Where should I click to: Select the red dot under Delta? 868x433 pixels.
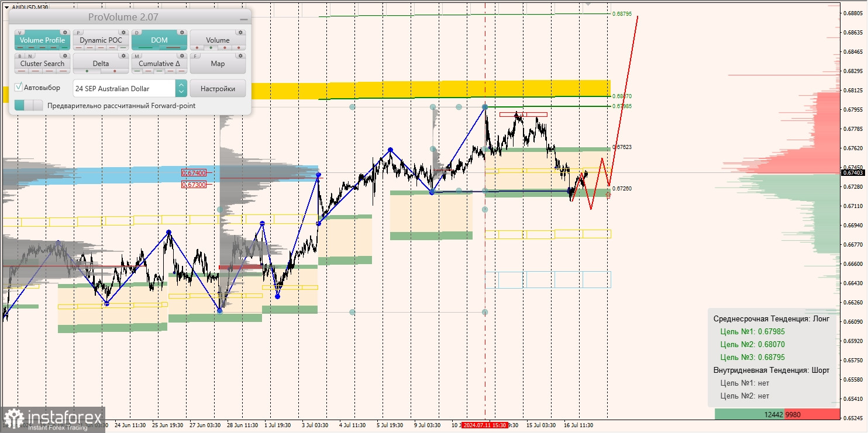(115, 71)
